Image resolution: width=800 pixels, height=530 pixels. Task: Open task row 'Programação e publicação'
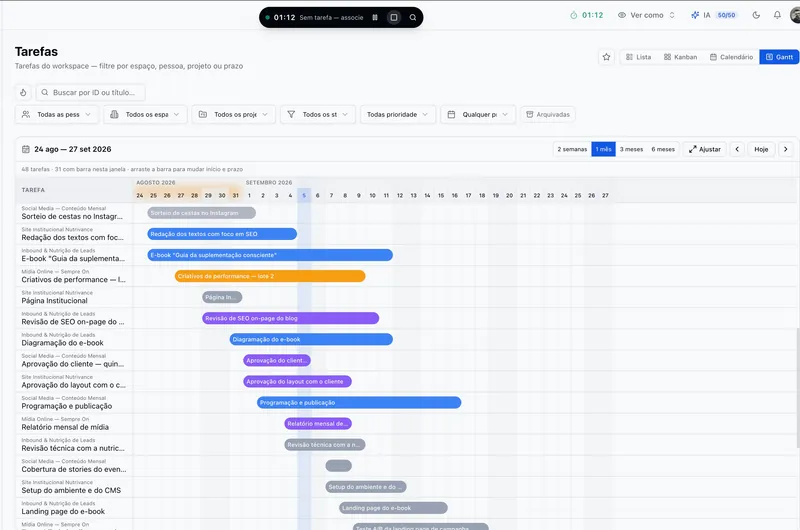74,402
